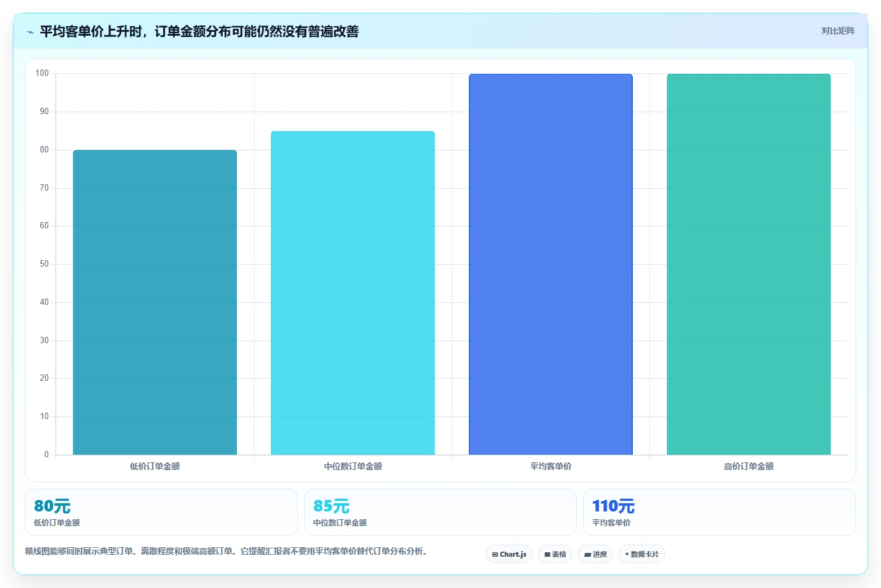Click the x-axis label 中位数订单金额
This screenshot has height=588, width=881.
pyautogui.click(x=353, y=467)
